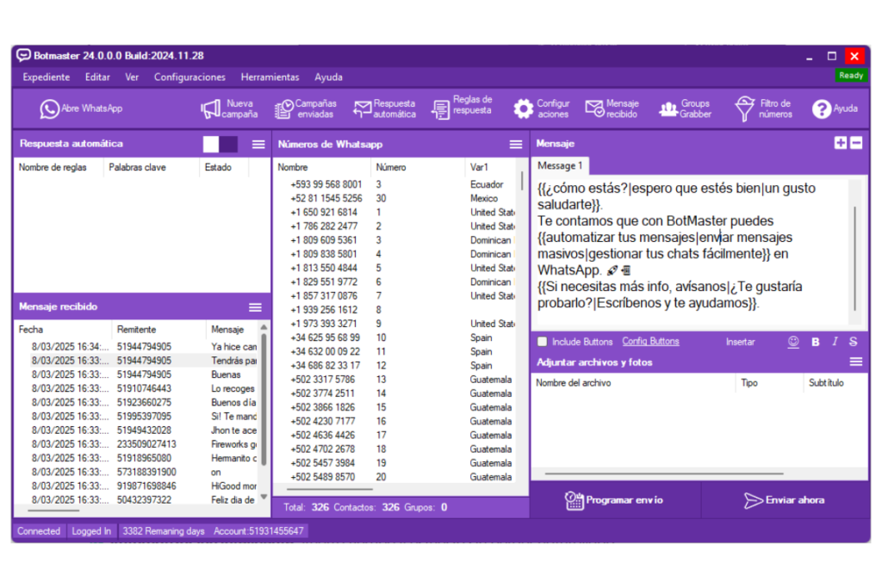Screen dimensions: 882x588
Task: Select contact +1 650 921 6814
Action: click(x=324, y=212)
